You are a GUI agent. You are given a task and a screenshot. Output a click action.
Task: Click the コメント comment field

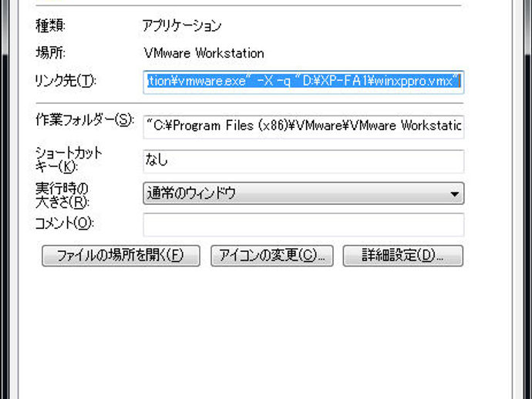pyautogui.click(x=303, y=225)
